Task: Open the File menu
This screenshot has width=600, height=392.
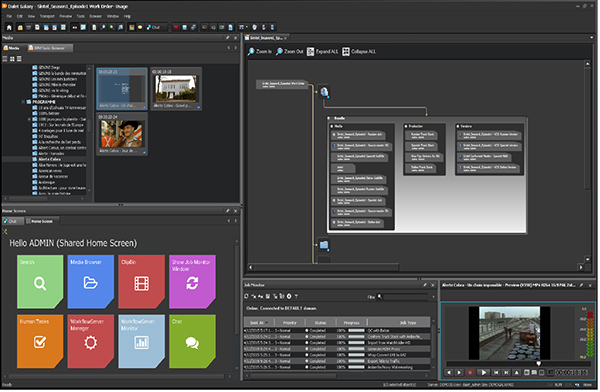Action: (9, 16)
